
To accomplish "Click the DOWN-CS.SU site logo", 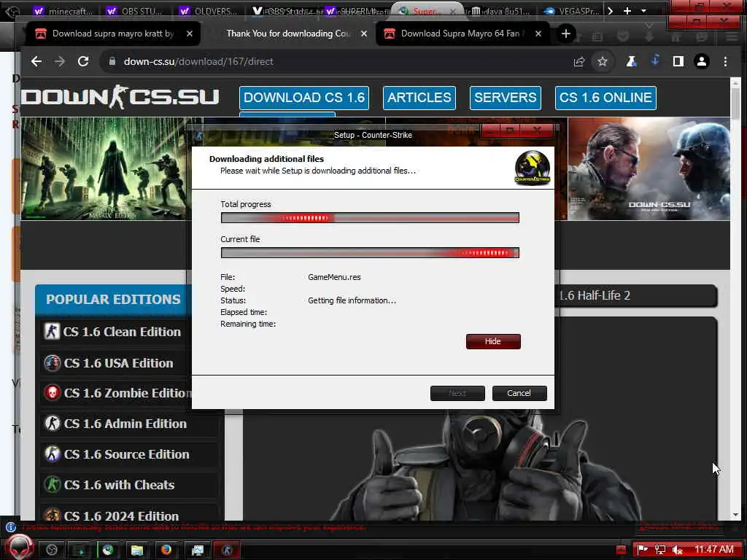I will 120,97.
